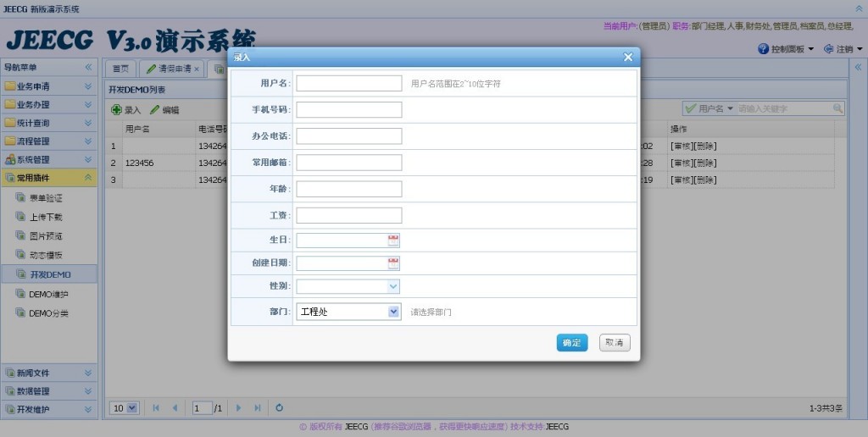Collapse the top header double-arrow icon

[860, 8]
